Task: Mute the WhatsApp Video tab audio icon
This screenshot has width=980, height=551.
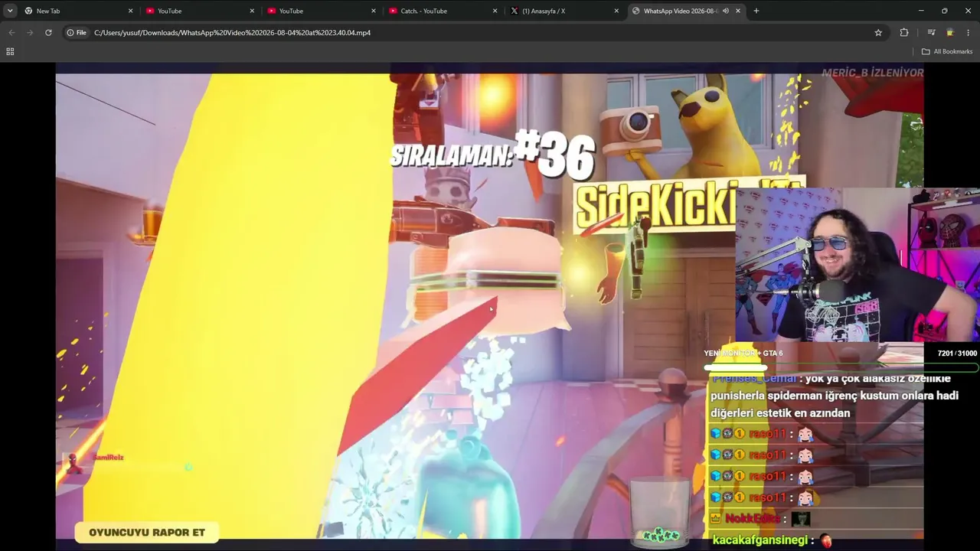Action: coord(725,11)
